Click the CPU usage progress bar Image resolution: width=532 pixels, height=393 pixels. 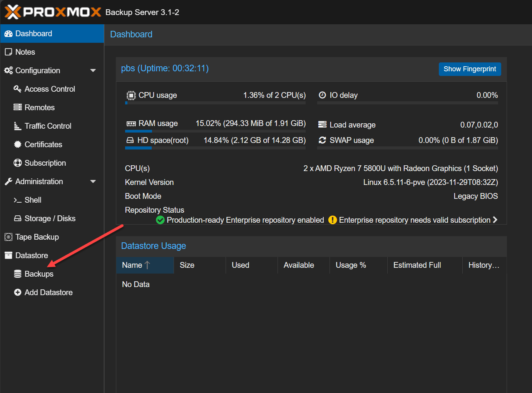coord(216,103)
